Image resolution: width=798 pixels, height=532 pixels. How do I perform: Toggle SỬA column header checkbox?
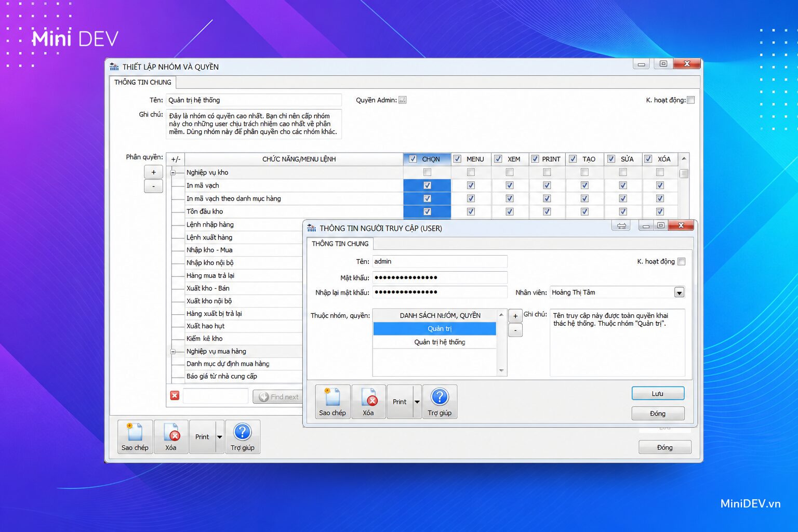click(x=611, y=159)
